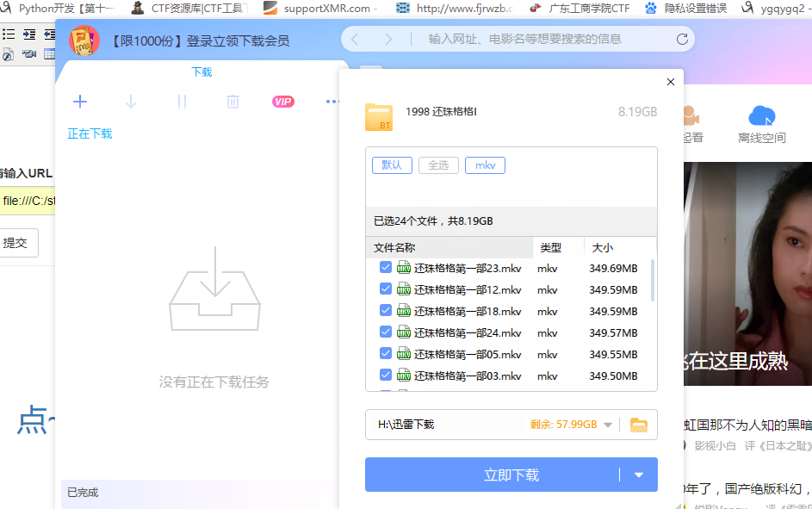812x509 pixels.
Task: Select file name 还珠格格第一部05.mkv
Action: 468,355
